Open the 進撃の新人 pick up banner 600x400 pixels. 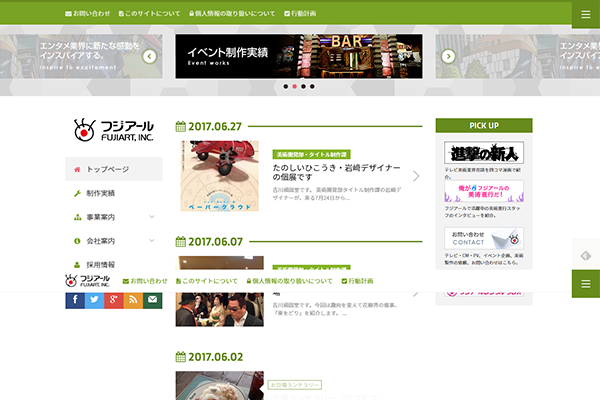coord(484,153)
